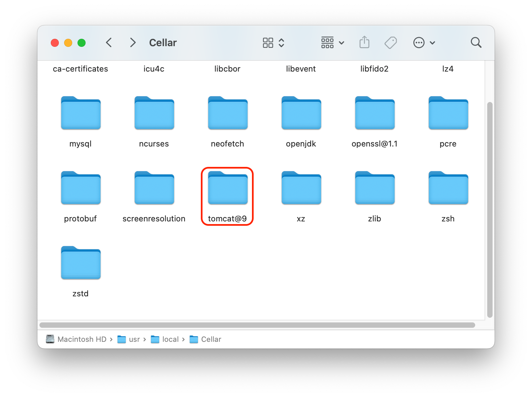This screenshot has height=398, width=532.
Task: Click Macintosh HD in the path bar
Action: click(x=76, y=339)
